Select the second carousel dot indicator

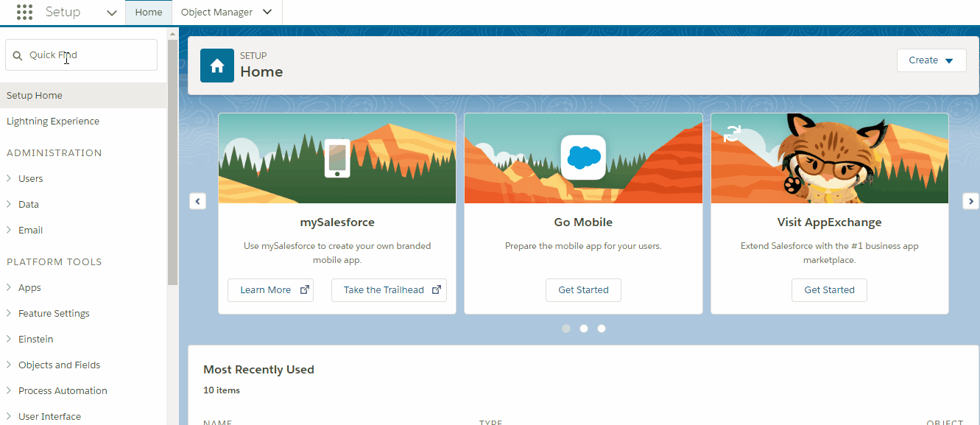(584, 329)
